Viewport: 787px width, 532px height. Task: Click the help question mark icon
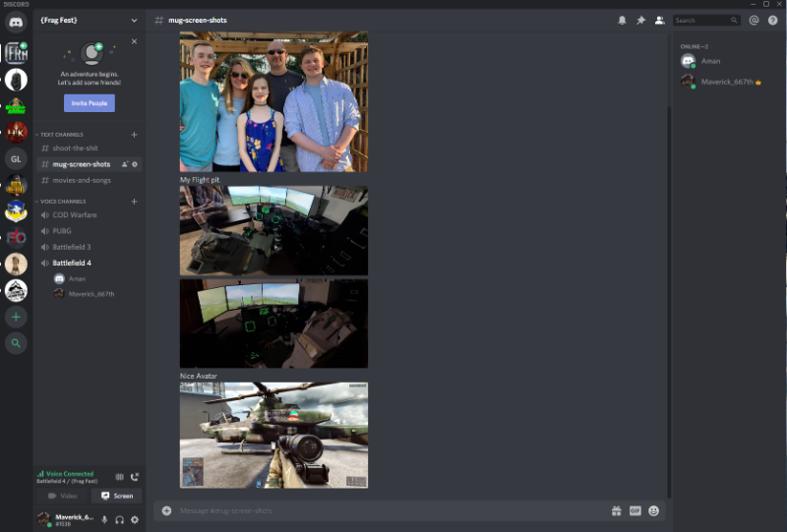[772, 20]
